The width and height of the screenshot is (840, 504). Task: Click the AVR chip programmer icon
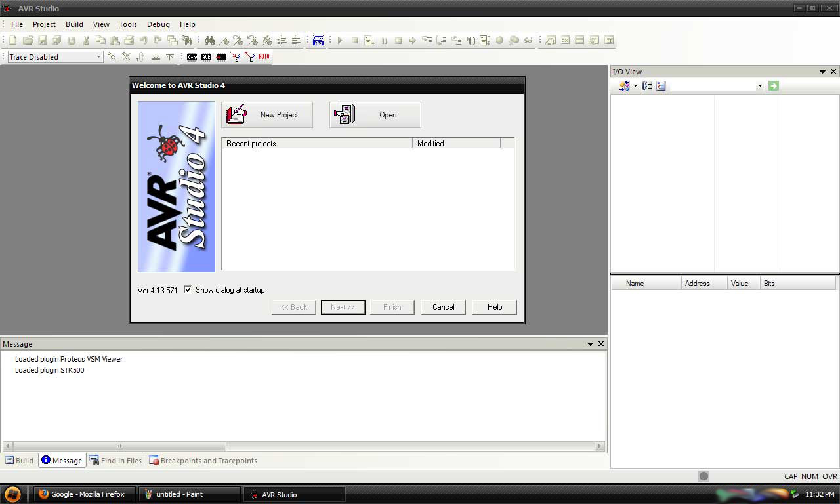tap(206, 57)
